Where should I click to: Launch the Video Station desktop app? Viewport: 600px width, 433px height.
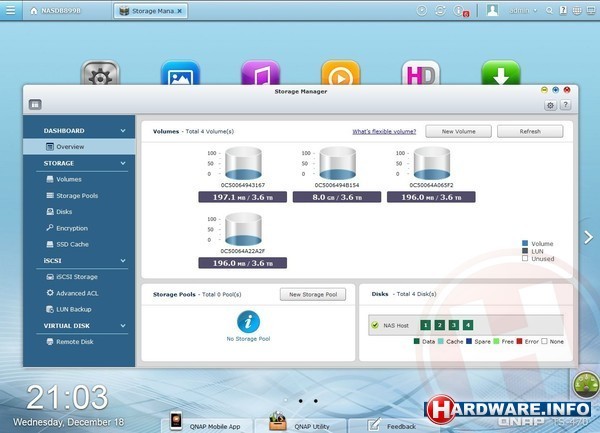click(x=341, y=73)
